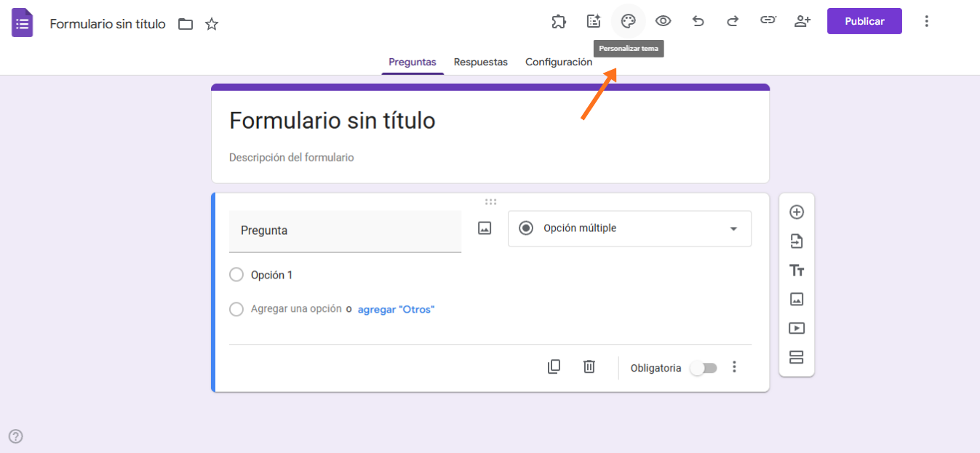Add title and text with the Tt icon

(x=797, y=270)
